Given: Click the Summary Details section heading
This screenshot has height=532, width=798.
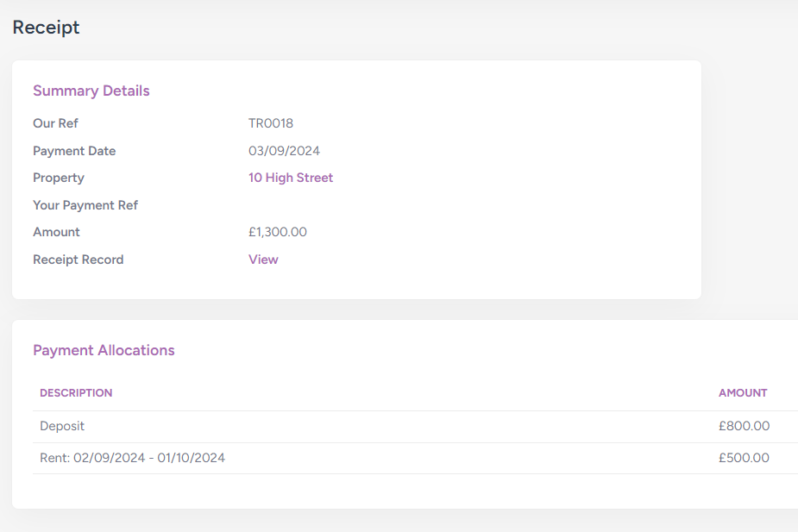Looking at the screenshot, I should click(x=91, y=91).
